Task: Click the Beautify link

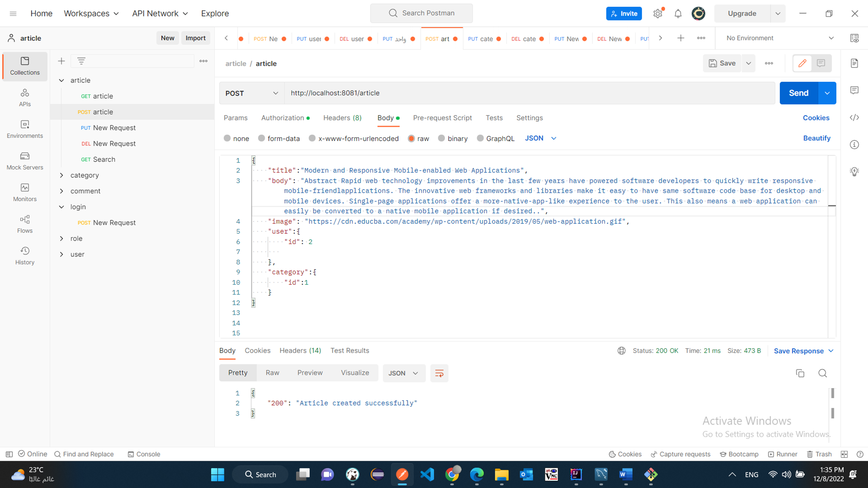Action: 817,138
